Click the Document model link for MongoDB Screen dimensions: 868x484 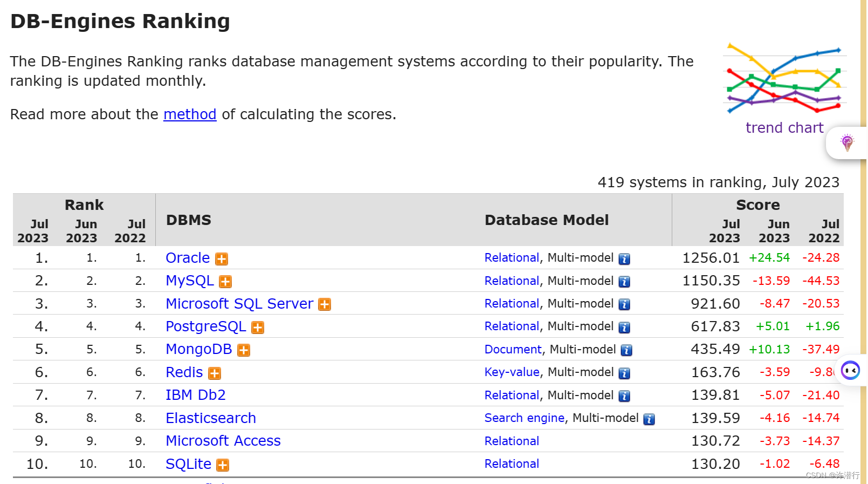[x=513, y=350]
